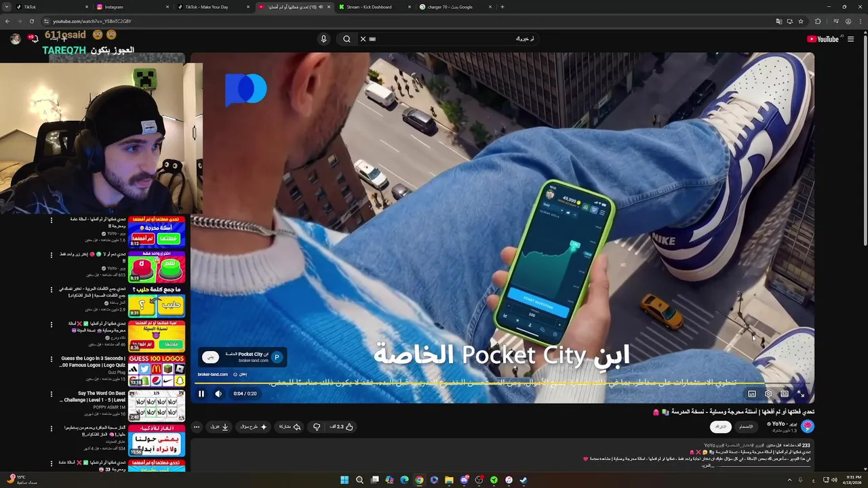Open Steam from the taskbar
868x488 pixels.
click(524, 480)
